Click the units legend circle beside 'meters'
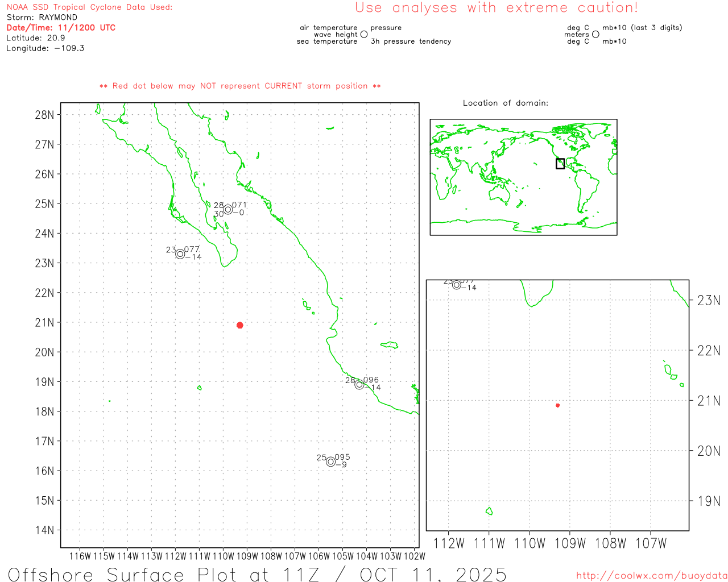The image size is (728, 582). point(595,34)
